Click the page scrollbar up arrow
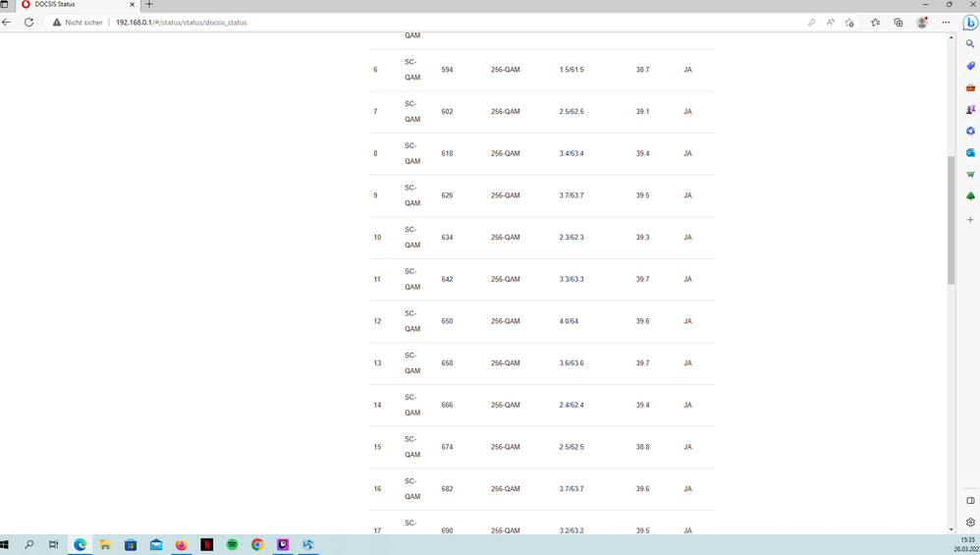980x555 pixels. 952,37
